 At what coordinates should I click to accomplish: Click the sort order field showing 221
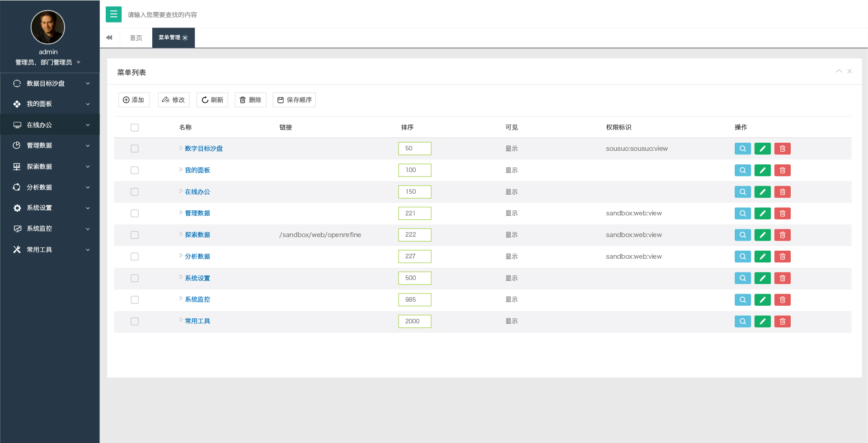pos(414,213)
